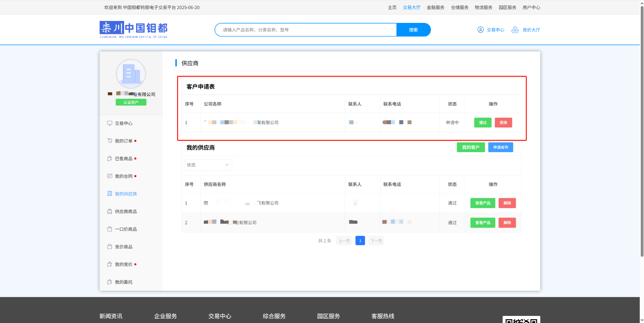Click the monitor icon beside sidebar 交易中心

[109, 123]
